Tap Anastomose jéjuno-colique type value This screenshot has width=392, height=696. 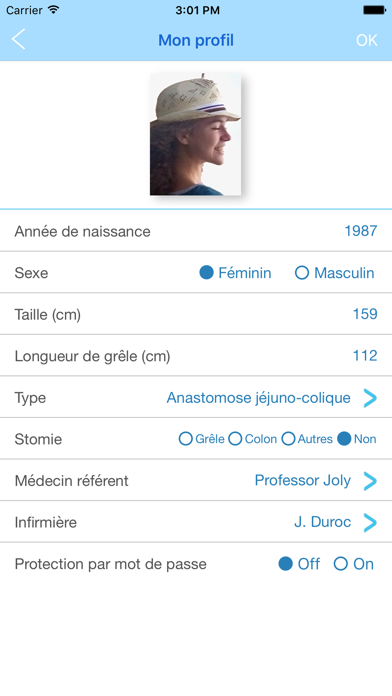pos(258,398)
